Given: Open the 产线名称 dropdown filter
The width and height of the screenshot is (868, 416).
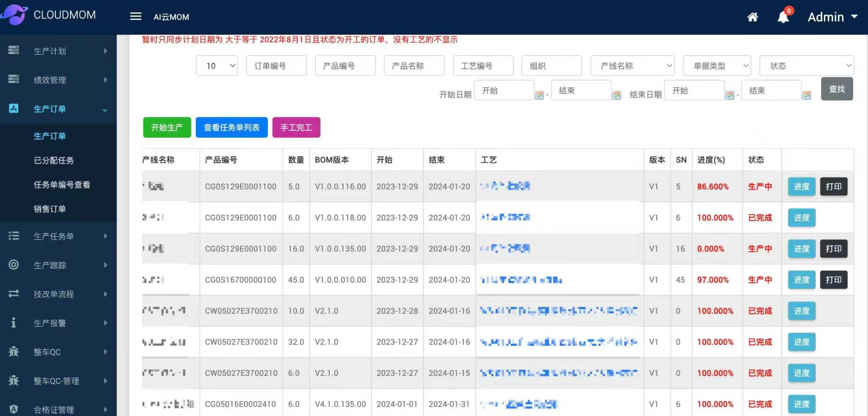Looking at the screenshot, I should coord(633,66).
